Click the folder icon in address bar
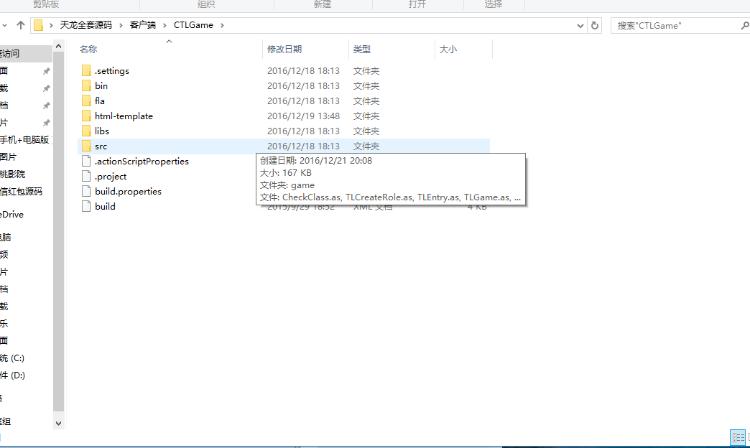 [x=39, y=25]
